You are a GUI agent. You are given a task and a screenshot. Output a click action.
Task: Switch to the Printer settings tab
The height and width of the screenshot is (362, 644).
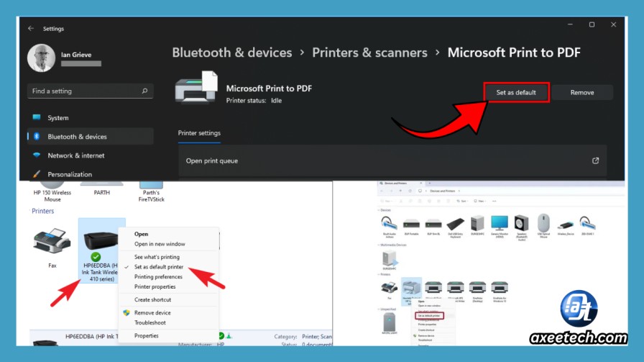(x=199, y=133)
